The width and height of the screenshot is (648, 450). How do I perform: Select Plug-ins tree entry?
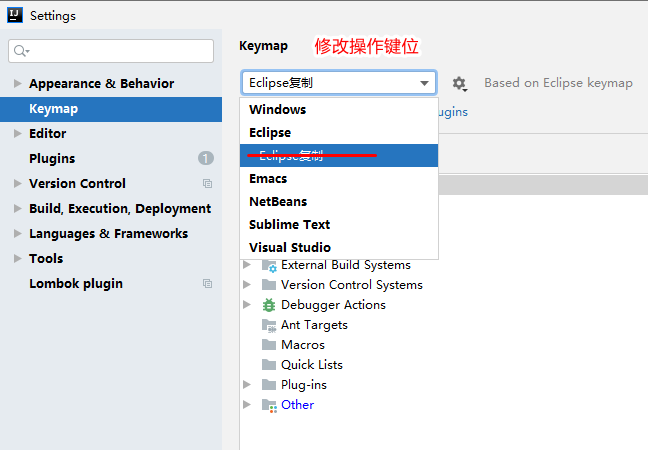(x=304, y=385)
